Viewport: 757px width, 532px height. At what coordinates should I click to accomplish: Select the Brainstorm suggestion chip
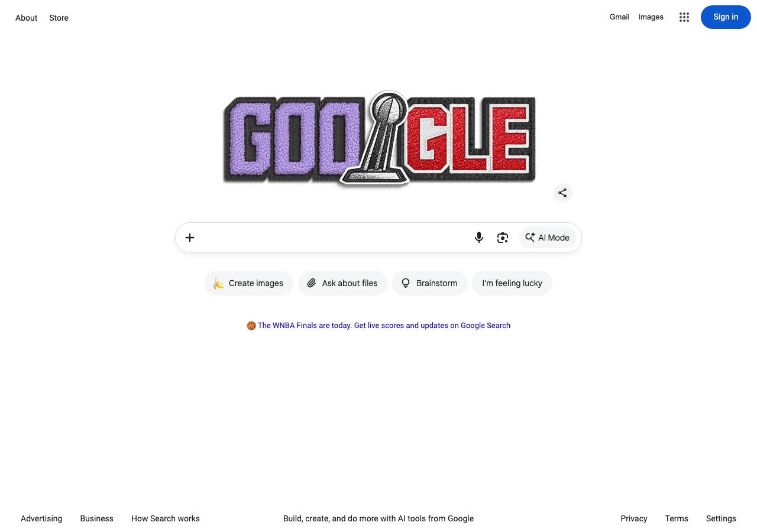click(429, 283)
